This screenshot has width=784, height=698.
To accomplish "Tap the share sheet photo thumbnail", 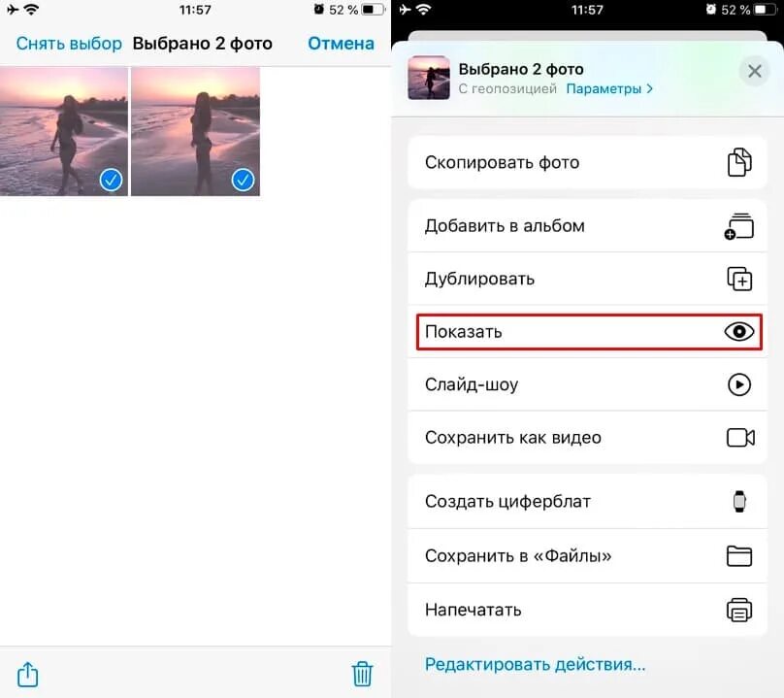I will [429, 78].
